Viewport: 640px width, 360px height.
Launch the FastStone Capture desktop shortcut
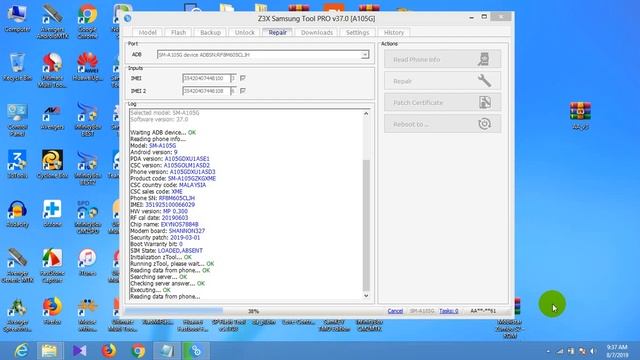(x=52, y=265)
